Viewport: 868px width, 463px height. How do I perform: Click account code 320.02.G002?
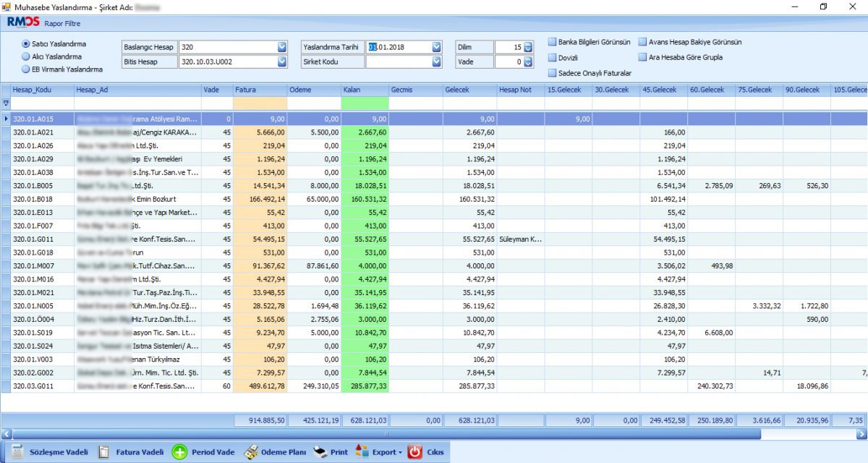[33, 373]
